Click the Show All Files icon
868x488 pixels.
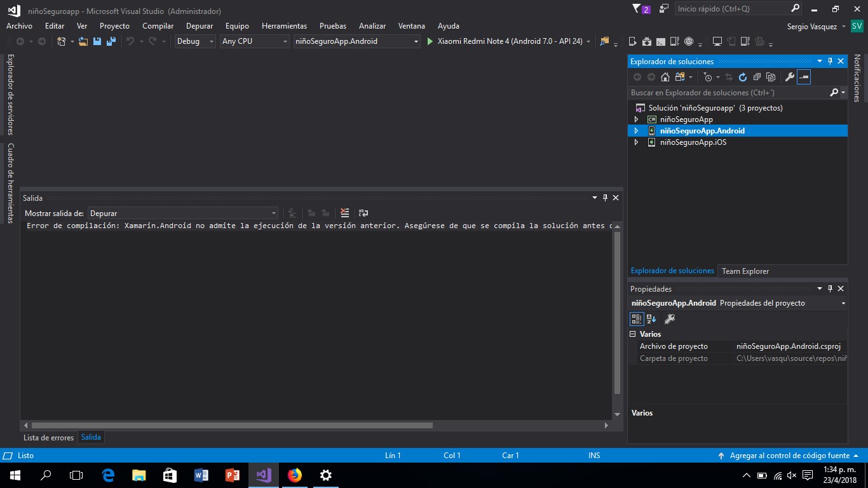pyautogui.click(x=771, y=77)
